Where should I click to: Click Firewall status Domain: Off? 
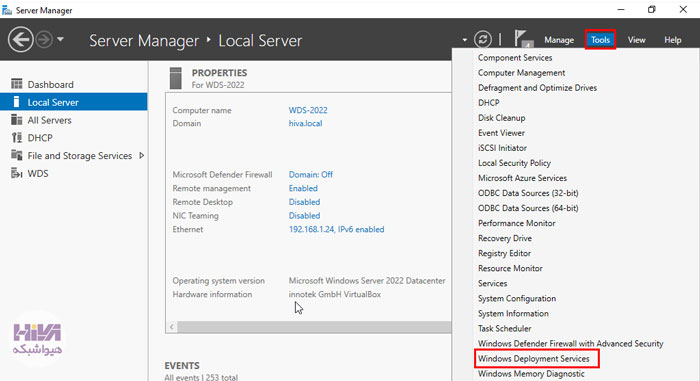tap(311, 175)
